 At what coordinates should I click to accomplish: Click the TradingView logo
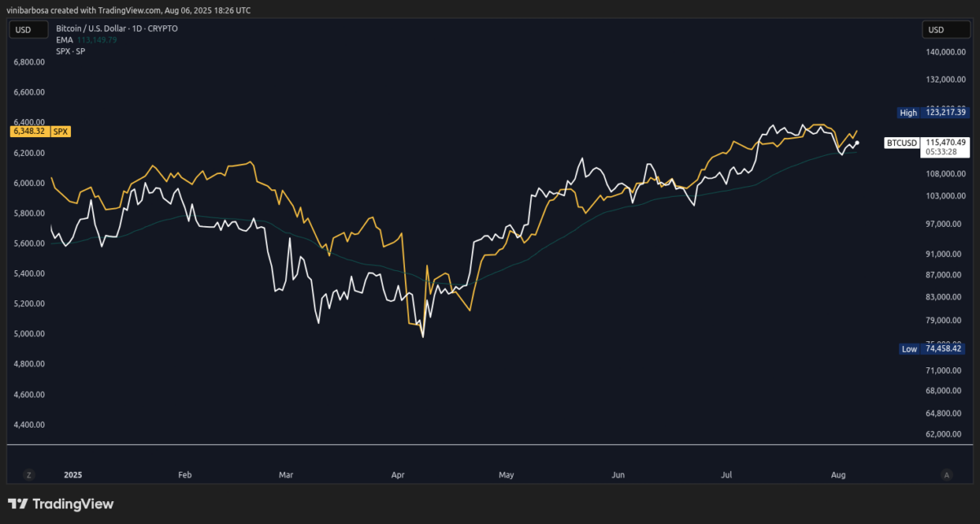(x=61, y=504)
